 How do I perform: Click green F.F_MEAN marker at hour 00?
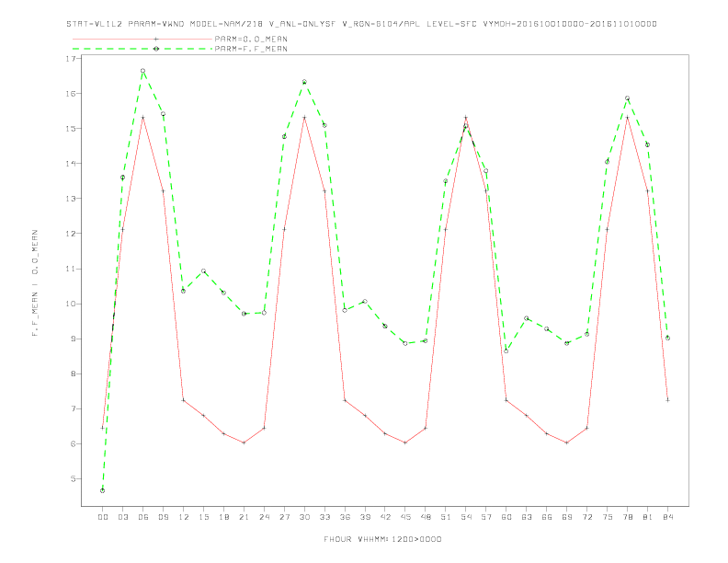(103, 490)
